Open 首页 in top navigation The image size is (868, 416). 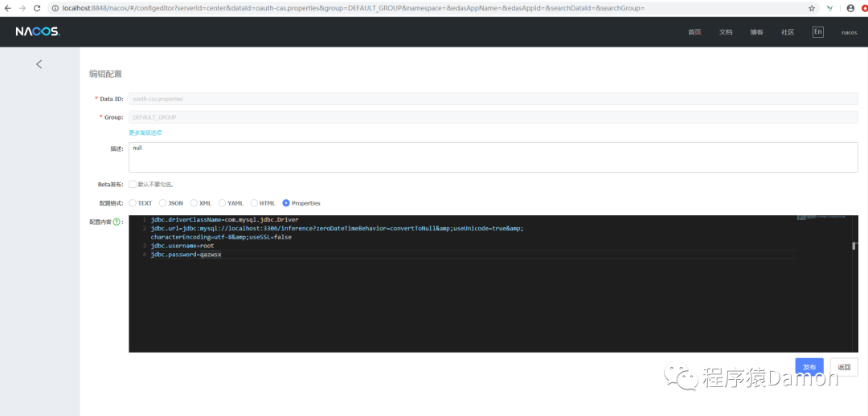coord(694,32)
